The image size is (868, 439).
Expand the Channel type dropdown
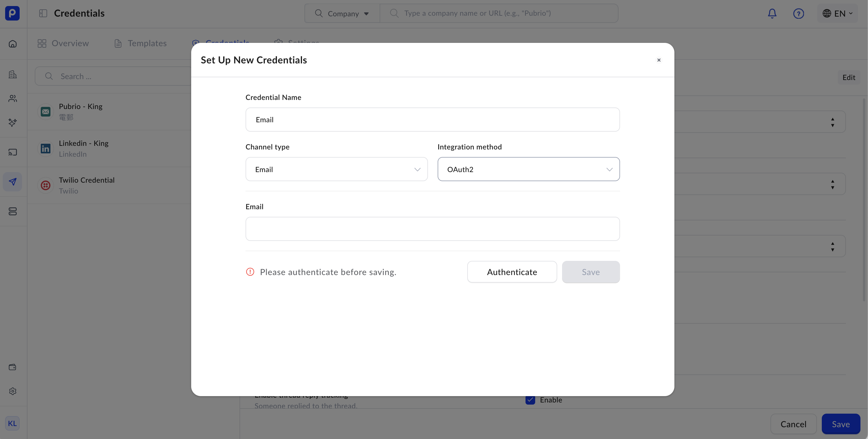336,169
